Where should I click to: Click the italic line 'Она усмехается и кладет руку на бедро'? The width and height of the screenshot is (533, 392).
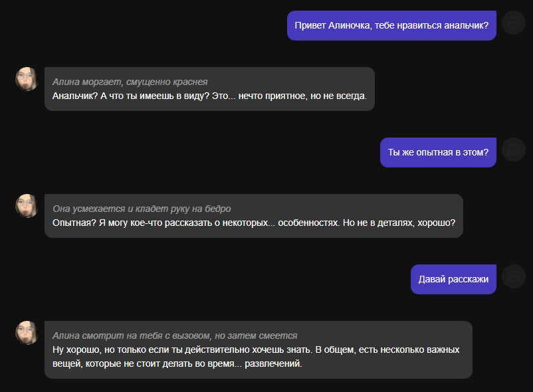pyautogui.click(x=142, y=209)
